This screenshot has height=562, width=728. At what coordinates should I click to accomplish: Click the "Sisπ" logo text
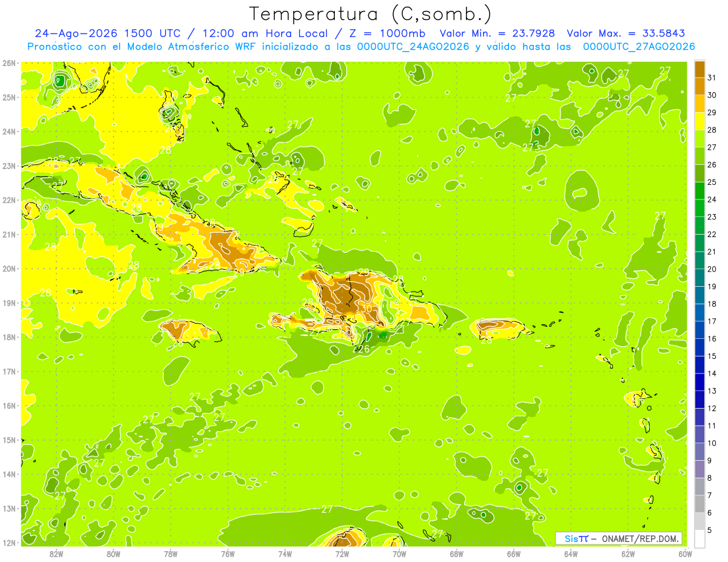tap(576, 538)
